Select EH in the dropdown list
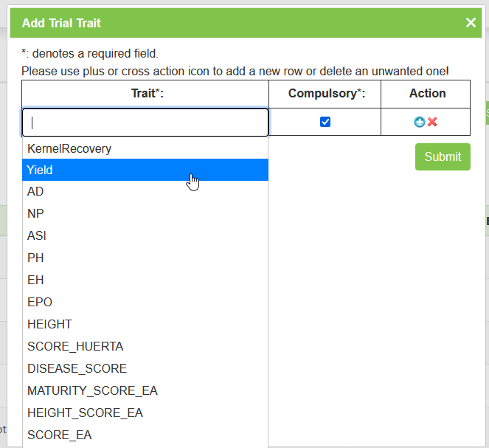The image size is (489, 448). [35, 280]
